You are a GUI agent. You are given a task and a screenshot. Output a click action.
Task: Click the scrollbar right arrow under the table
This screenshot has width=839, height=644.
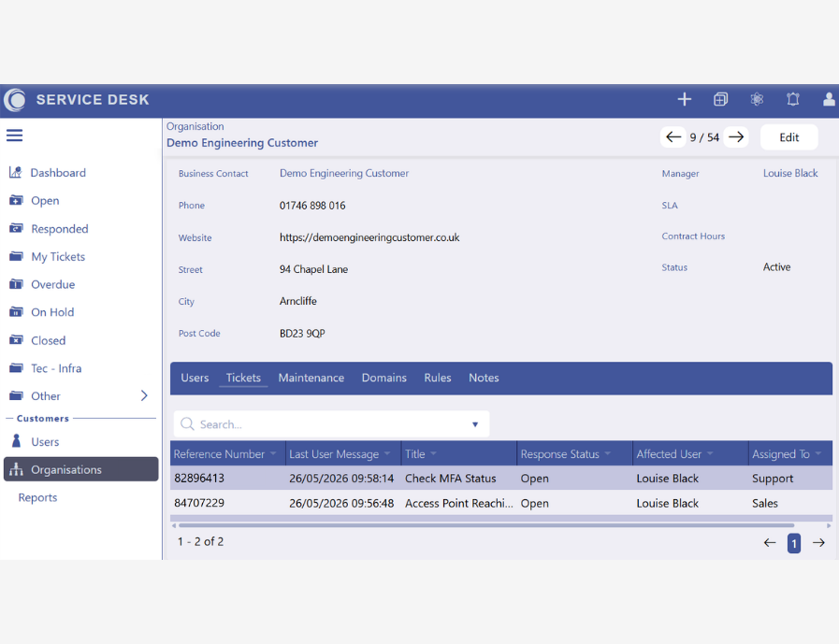(829, 526)
